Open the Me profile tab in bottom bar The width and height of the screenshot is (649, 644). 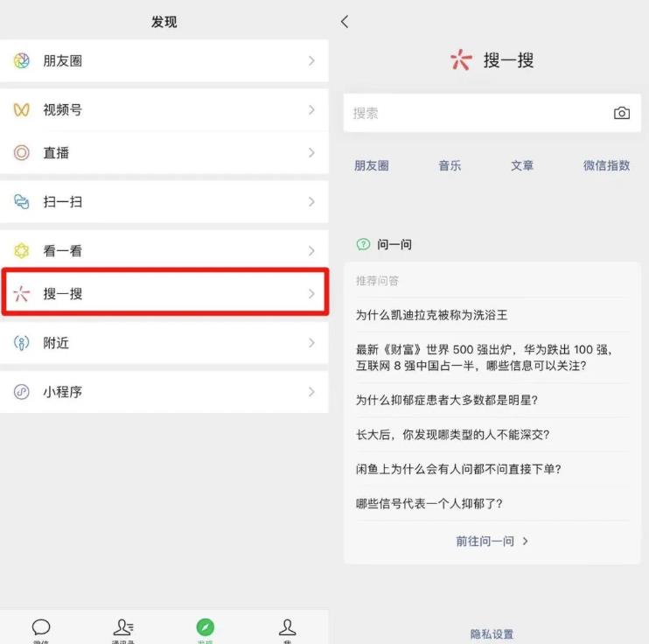pos(287,630)
